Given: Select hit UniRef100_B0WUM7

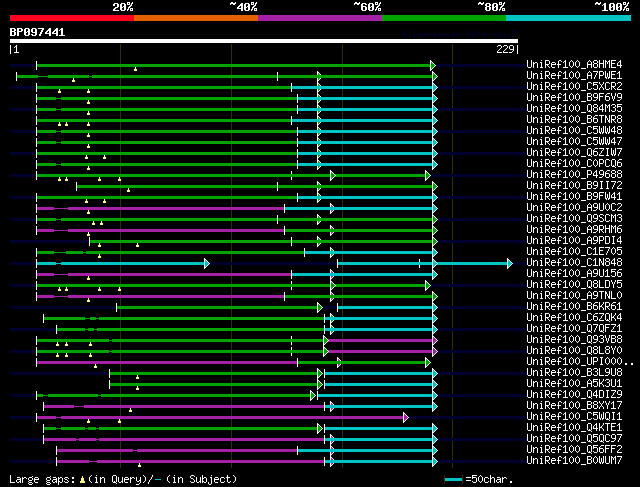Looking at the screenshot, I should coord(574,461).
